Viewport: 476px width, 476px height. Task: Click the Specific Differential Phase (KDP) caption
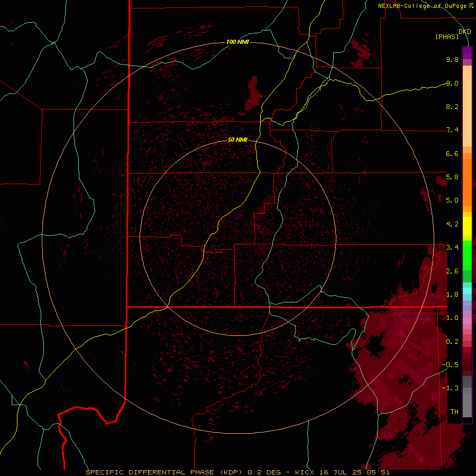click(x=163, y=472)
